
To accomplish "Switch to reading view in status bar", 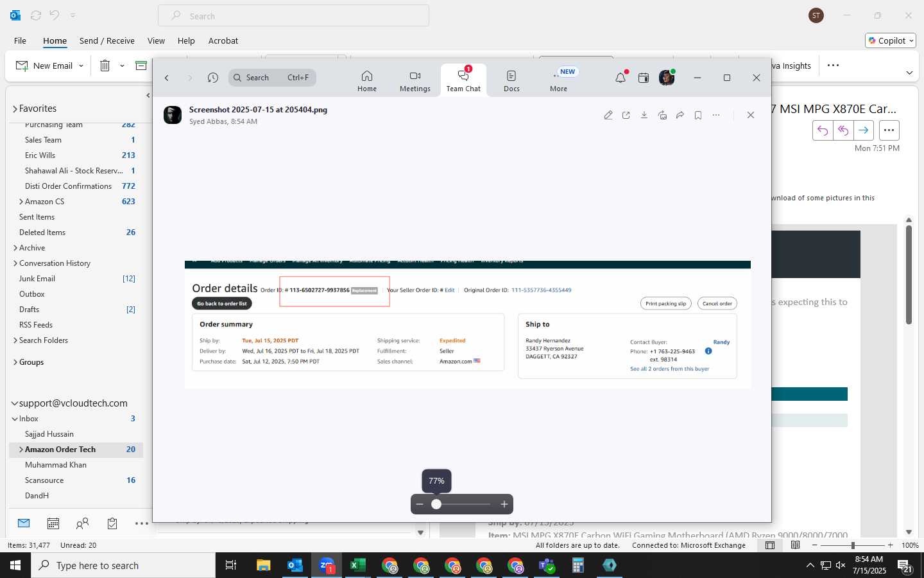I will click(x=796, y=545).
